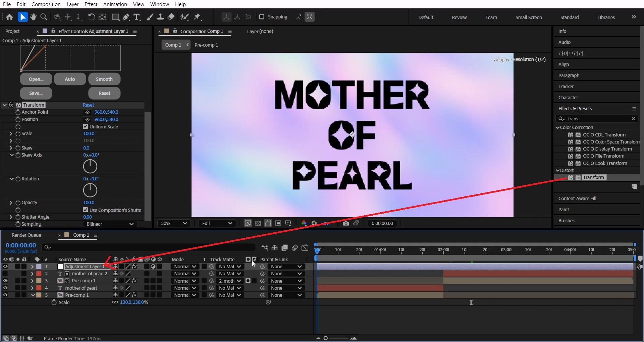The image size is (644, 342).
Task: Open the Animation menu
Action: [x=115, y=4]
